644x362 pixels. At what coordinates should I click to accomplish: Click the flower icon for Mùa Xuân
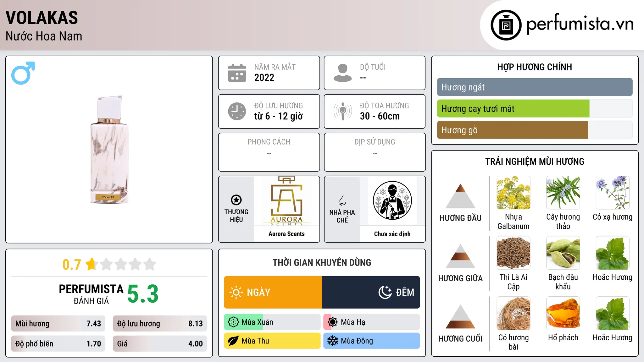pyautogui.click(x=233, y=322)
